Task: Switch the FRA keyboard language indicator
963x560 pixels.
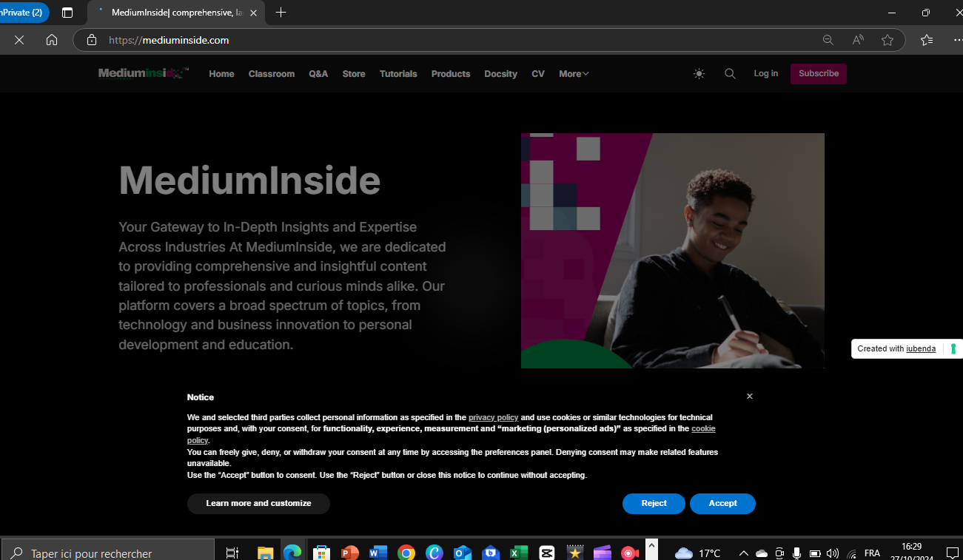Action: [872, 553]
